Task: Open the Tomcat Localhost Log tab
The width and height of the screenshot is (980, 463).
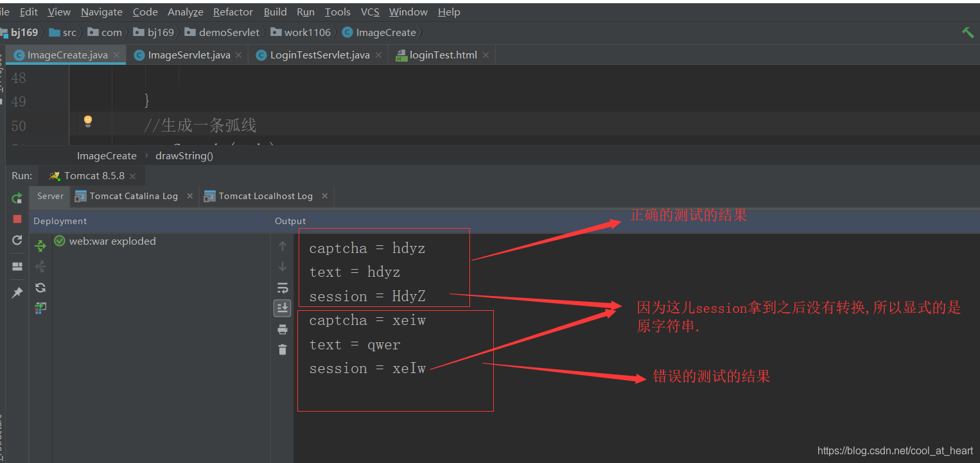Action: (265, 196)
